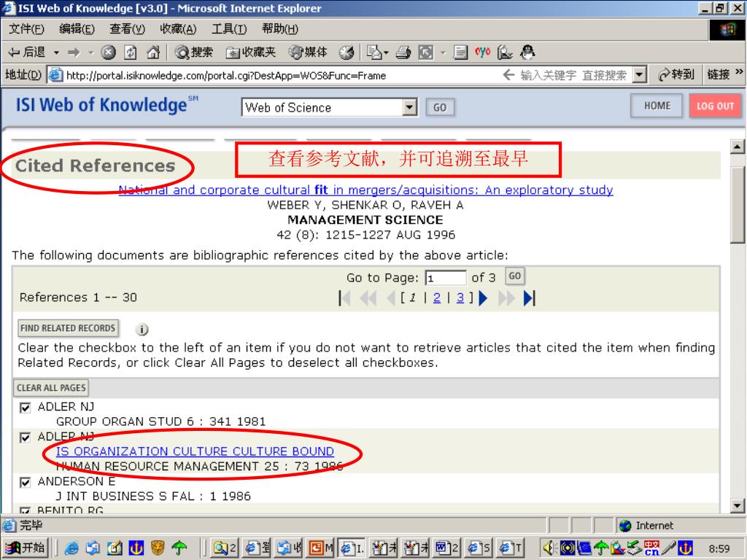Open the Web of Science product dropdown

coord(409,107)
